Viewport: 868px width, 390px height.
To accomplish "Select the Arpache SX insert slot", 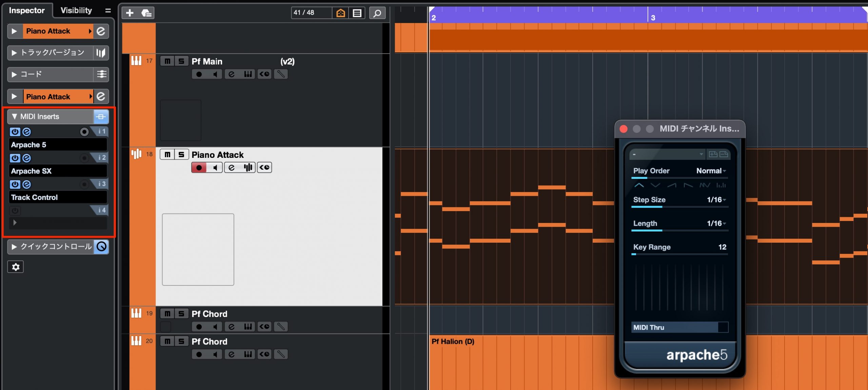I will (58, 171).
